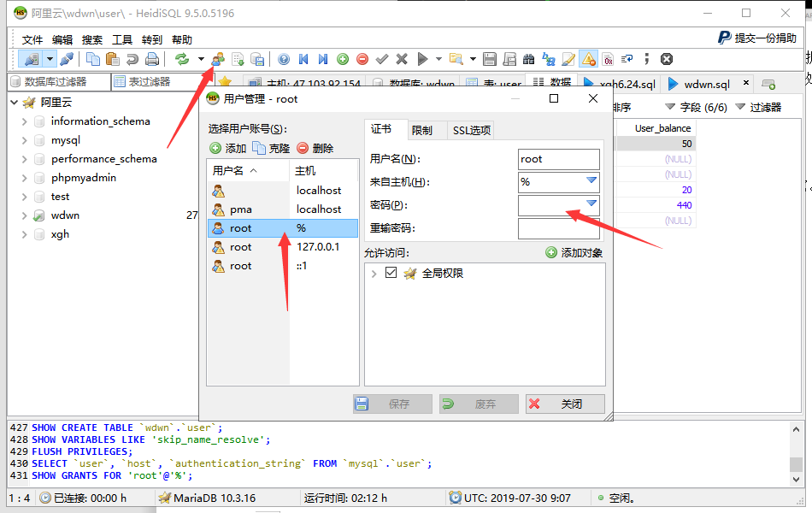Screen dimensions: 812x513
Task: Open the 编辑 menu
Action: [x=62, y=40]
